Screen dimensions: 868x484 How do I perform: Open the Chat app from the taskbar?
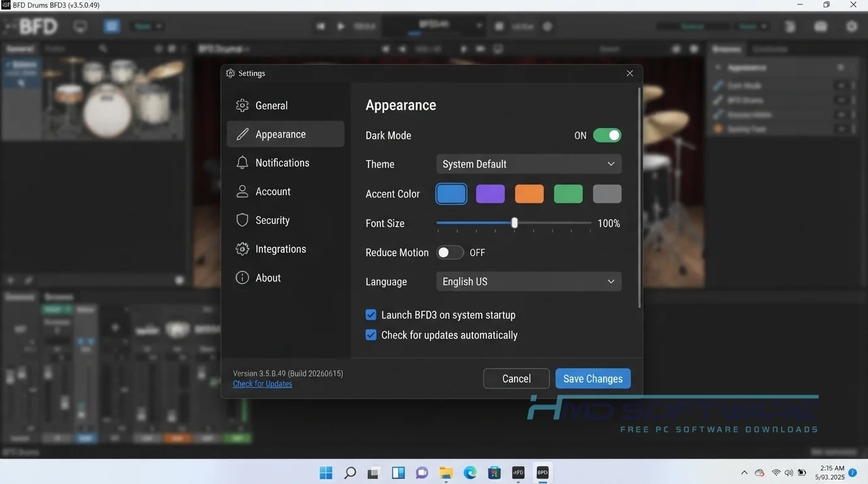click(x=422, y=473)
